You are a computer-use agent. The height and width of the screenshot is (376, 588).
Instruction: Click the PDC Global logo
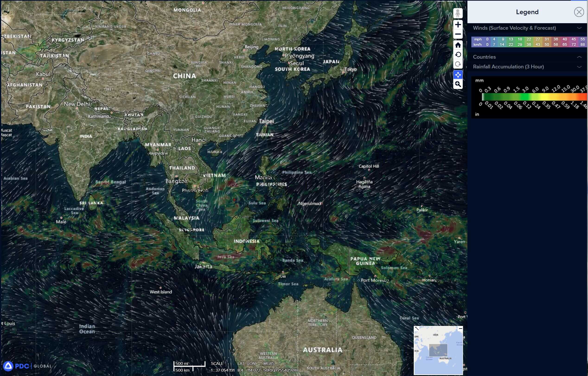point(27,366)
